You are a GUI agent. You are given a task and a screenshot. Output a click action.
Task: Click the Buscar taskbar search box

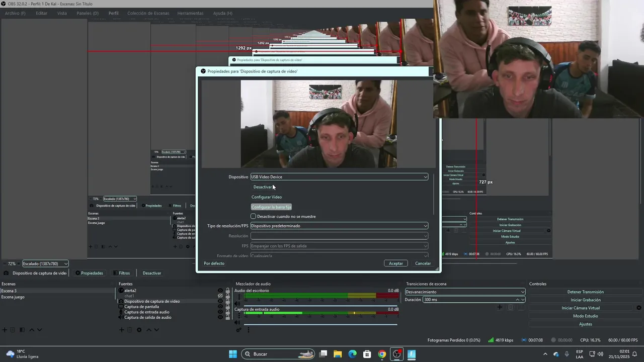click(x=278, y=354)
